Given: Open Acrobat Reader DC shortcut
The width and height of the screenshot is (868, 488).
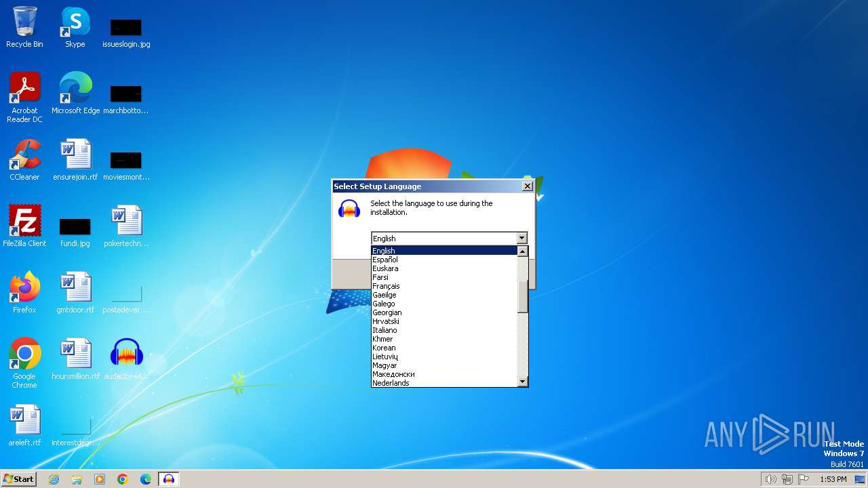Looking at the screenshot, I should pyautogui.click(x=24, y=98).
